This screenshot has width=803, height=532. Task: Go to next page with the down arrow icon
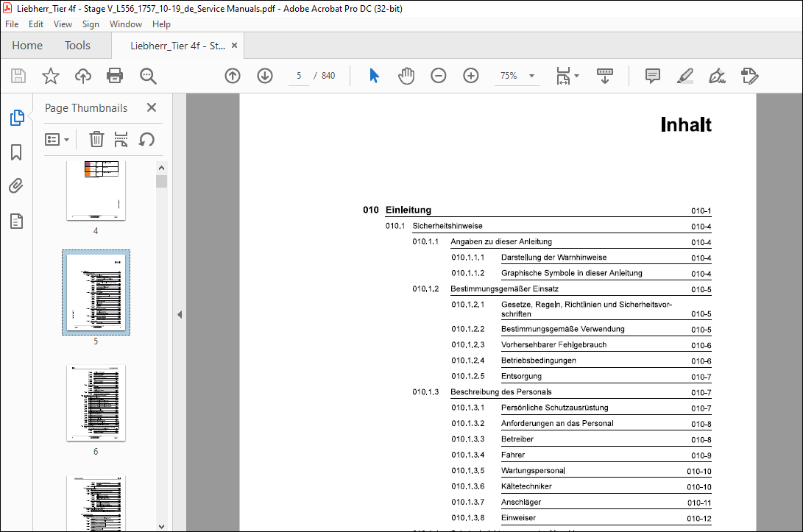click(265, 76)
